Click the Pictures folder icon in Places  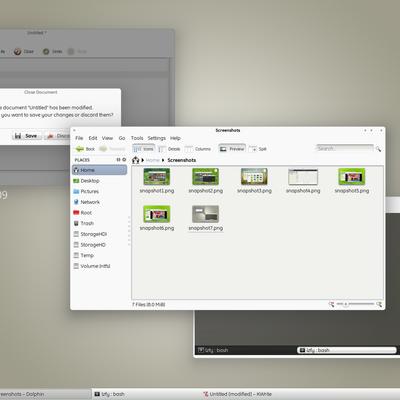[76, 191]
